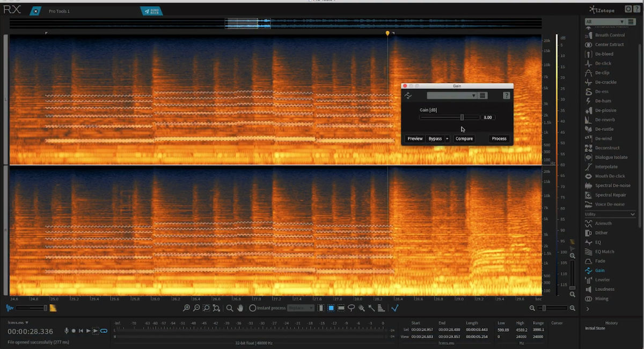Image resolution: width=644 pixels, height=349 pixels.
Task: Open the De-hum module
Action: (x=603, y=101)
